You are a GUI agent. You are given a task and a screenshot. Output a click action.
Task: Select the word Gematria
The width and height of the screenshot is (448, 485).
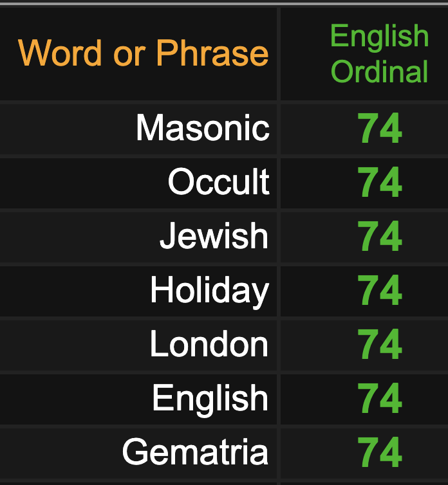[x=196, y=452]
